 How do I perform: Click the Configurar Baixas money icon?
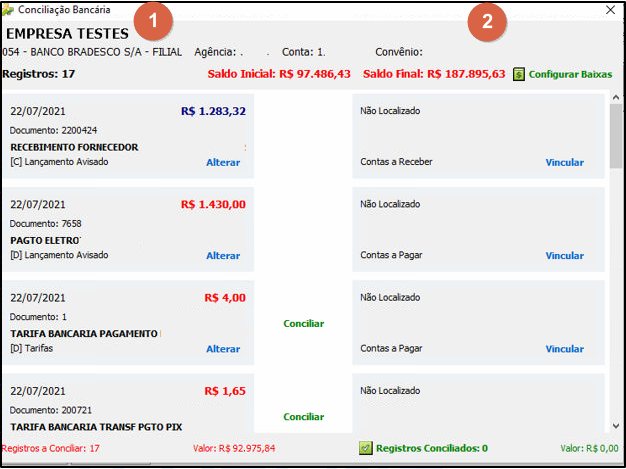(x=519, y=75)
